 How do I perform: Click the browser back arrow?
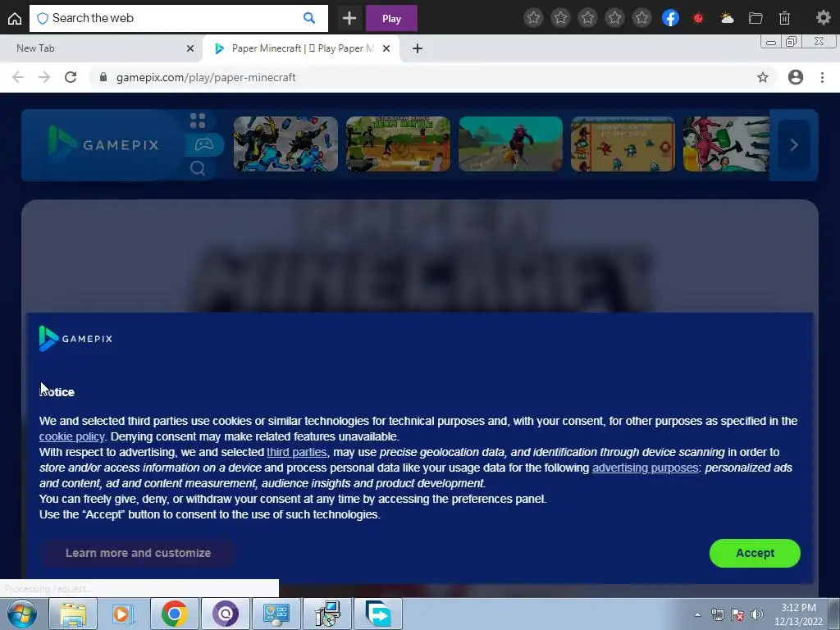point(18,77)
